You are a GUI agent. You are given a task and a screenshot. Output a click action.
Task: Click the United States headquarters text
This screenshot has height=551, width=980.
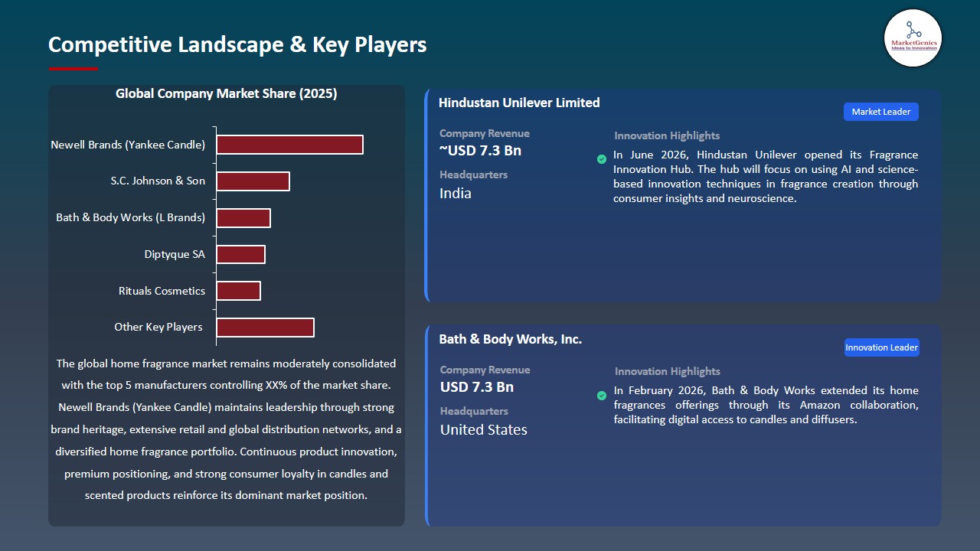(484, 430)
